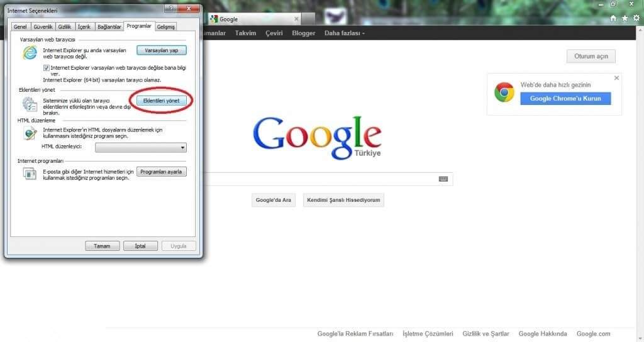
Task: Close the Google browser tab
Action: point(297,19)
